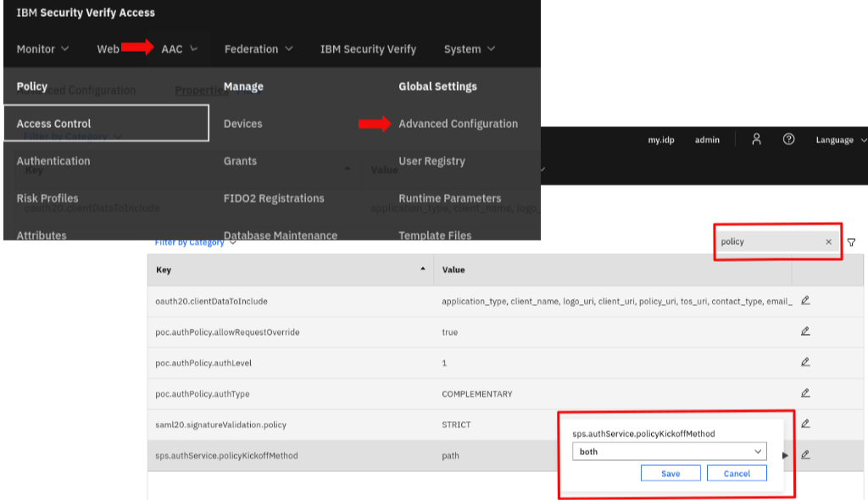Open the user profile icon
Screen dimensions: 868x500
pyautogui.click(x=756, y=139)
